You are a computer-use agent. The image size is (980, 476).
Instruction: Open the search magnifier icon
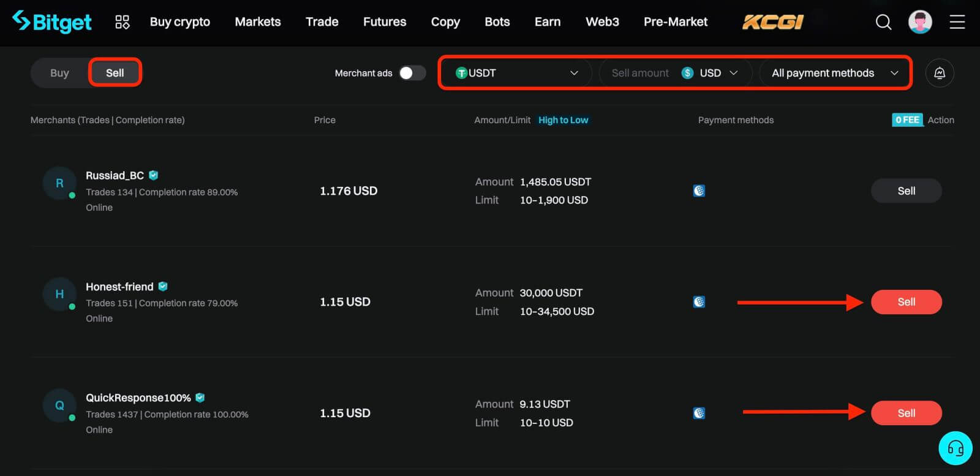coord(883,23)
